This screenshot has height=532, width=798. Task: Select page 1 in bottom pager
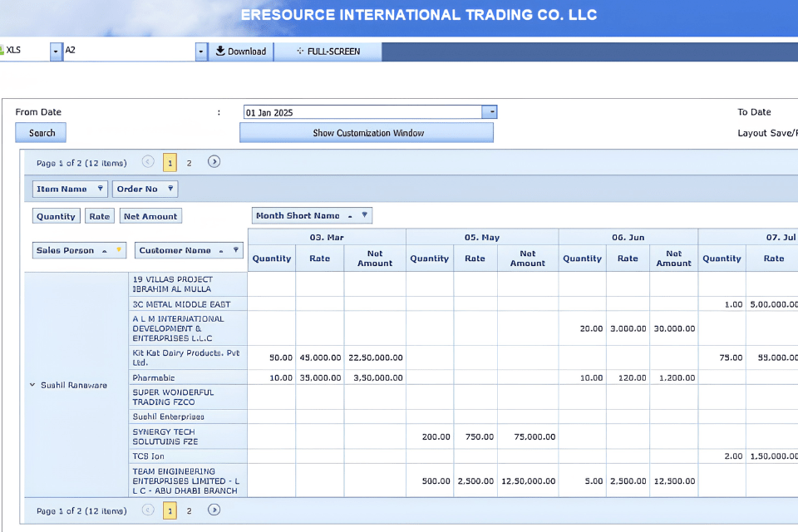170,510
